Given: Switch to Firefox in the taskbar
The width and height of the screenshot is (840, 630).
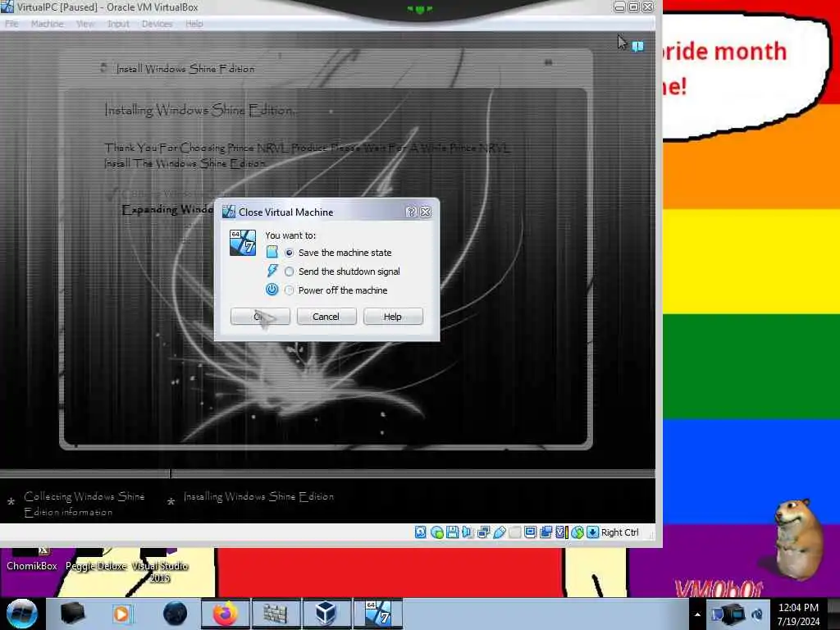Looking at the screenshot, I should 225,614.
